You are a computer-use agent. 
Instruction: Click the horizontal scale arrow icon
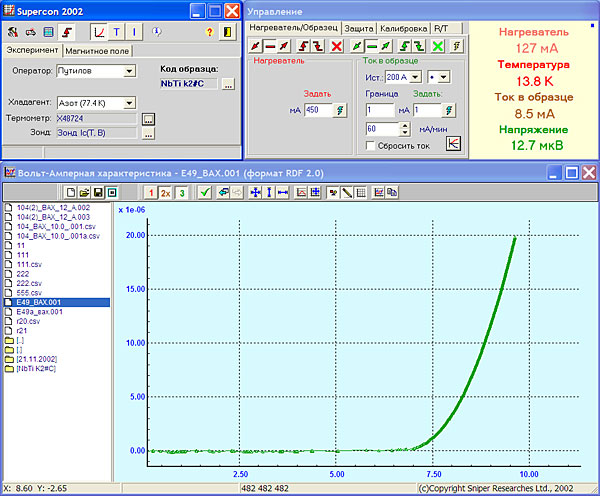pyautogui.click(x=282, y=193)
